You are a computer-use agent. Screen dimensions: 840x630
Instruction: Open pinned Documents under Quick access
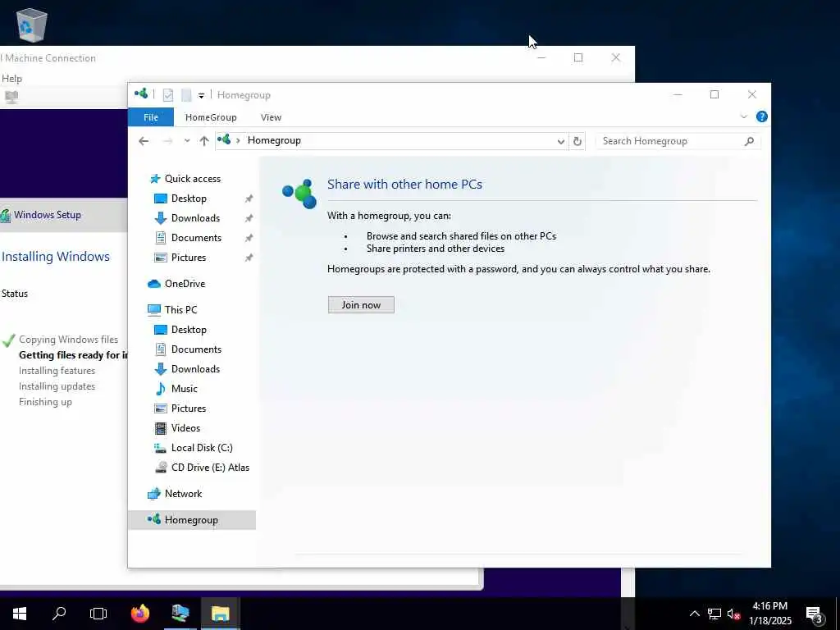(x=196, y=238)
